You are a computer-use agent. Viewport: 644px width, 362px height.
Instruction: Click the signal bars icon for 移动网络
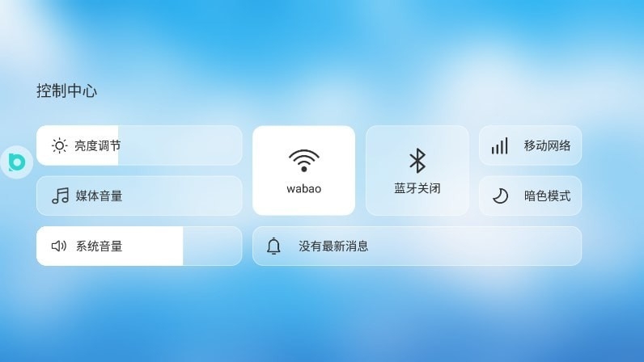point(500,145)
